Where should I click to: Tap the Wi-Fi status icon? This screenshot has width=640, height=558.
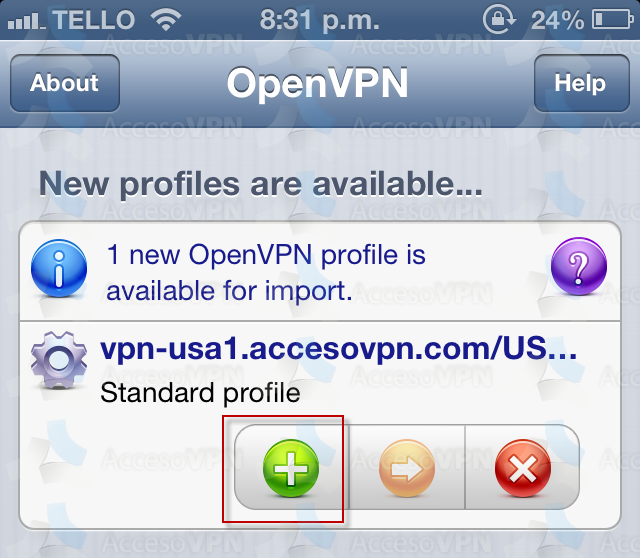(166, 20)
